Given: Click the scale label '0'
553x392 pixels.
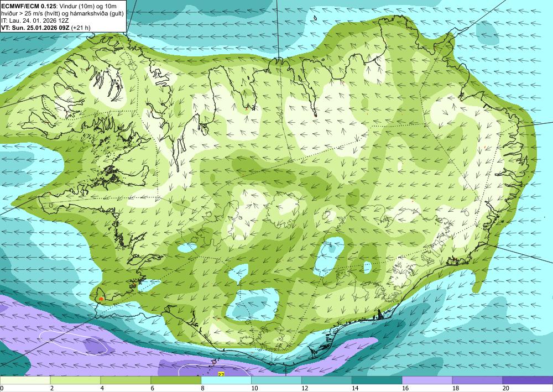Looking at the screenshot, I should tap(2, 389).
